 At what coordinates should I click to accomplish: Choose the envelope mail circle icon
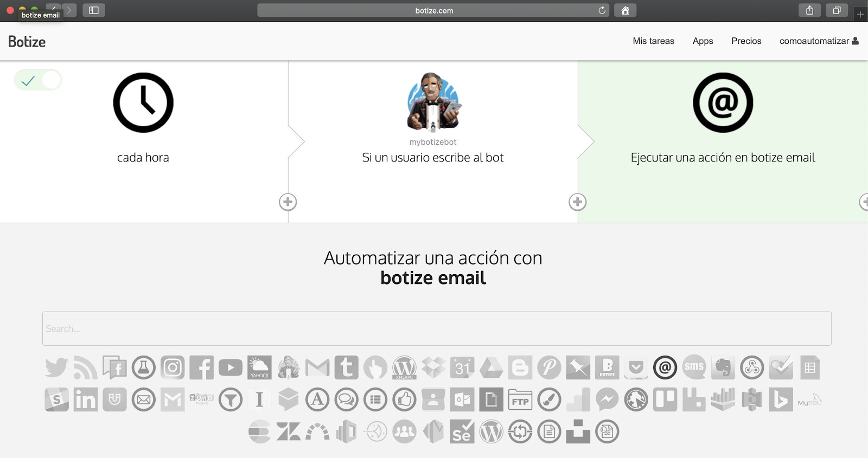[x=143, y=400]
